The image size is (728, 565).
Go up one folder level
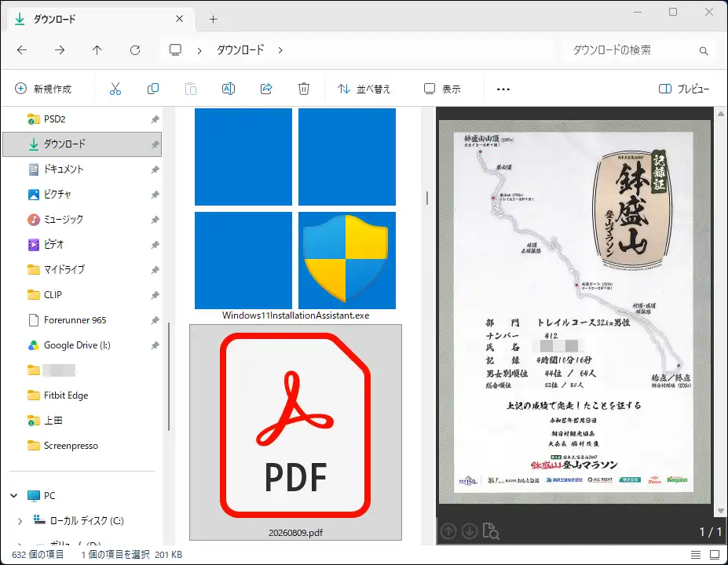(x=97, y=50)
